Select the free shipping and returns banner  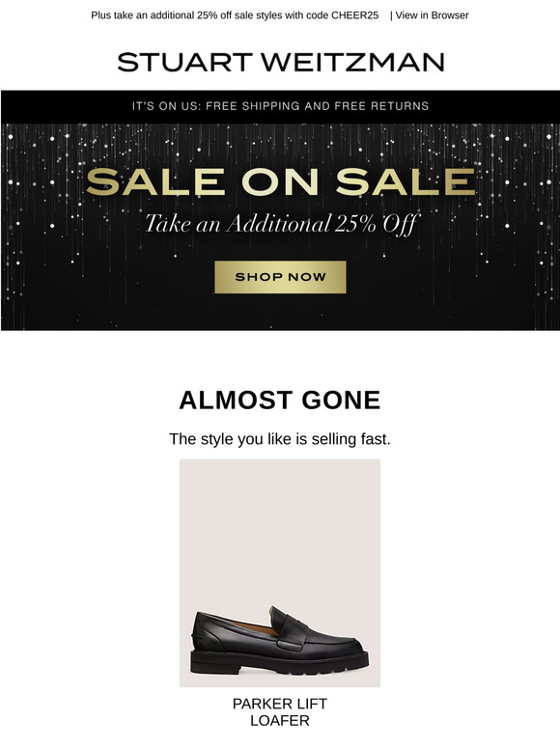(x=280, y=106)
